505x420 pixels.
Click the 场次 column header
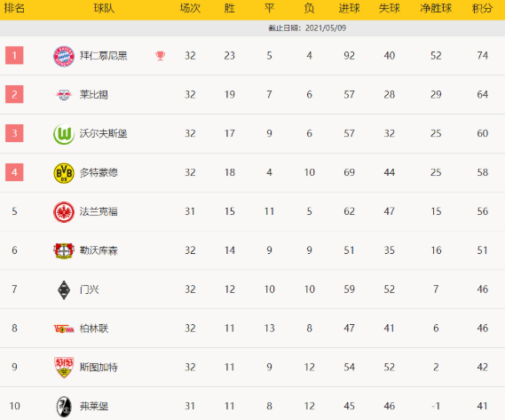190,8
